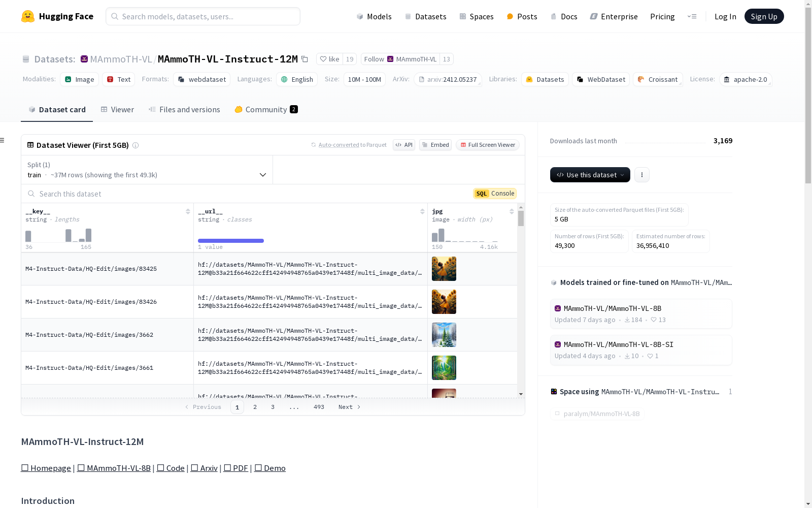
Task: Open the Demo link
Action: (x=270, y=468)
